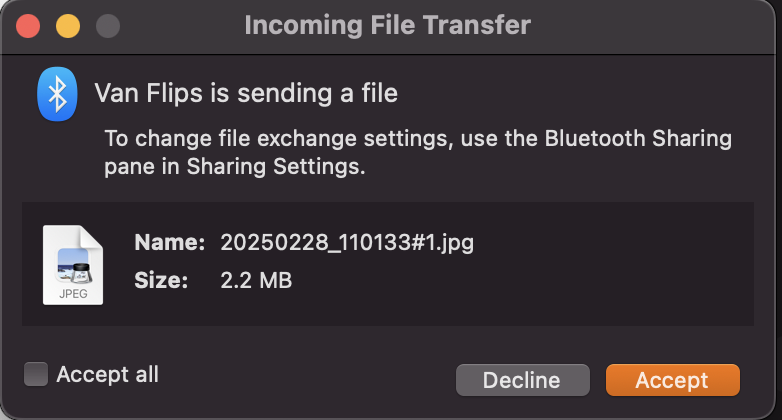Accept the incoming JPEG file
Viewport: 782px width, 420px height.
coord(673,380)
